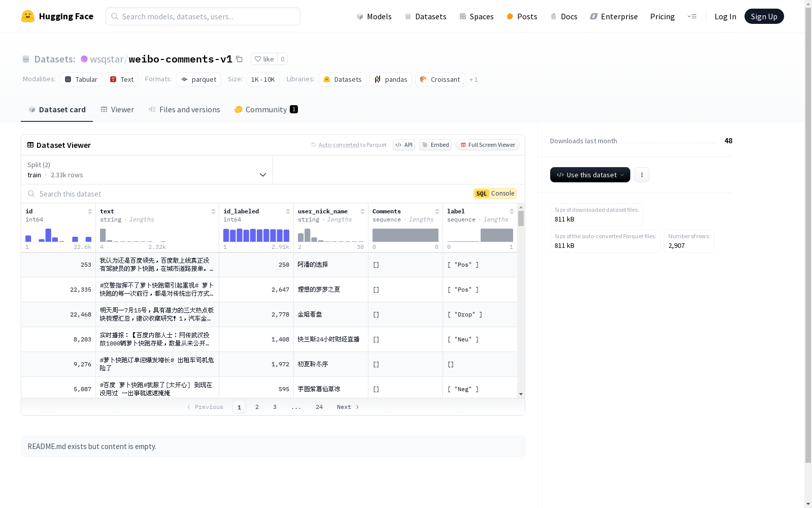Sort the id column with its arrows

90,211
